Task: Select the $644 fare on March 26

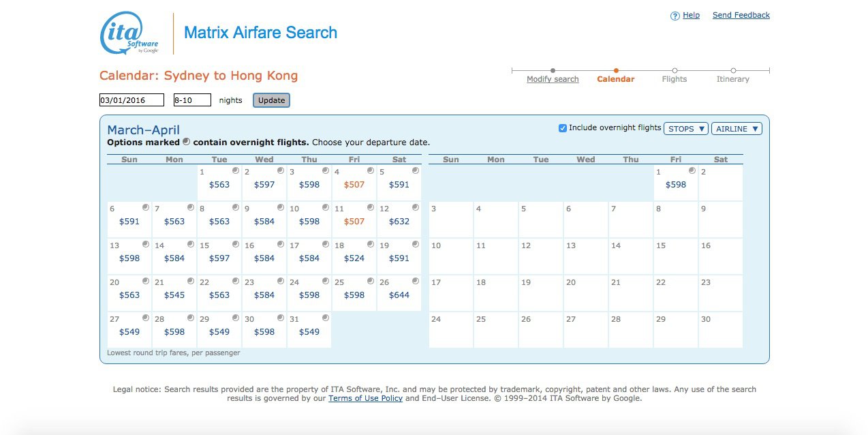Action: coord(399,295)
